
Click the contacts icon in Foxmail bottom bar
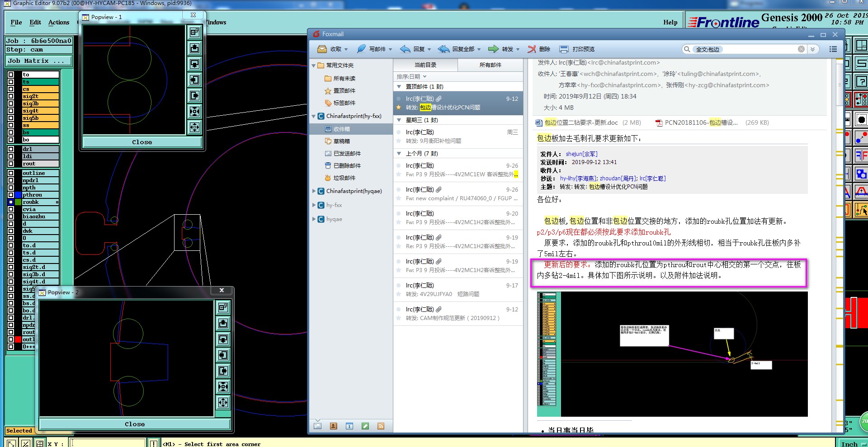[334, 426]
